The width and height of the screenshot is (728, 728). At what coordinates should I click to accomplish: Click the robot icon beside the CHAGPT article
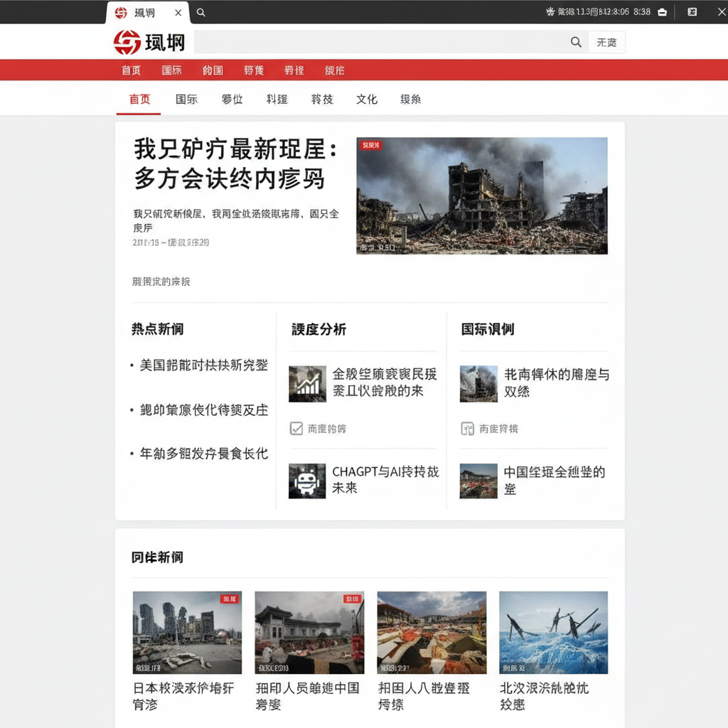[306, 481]
